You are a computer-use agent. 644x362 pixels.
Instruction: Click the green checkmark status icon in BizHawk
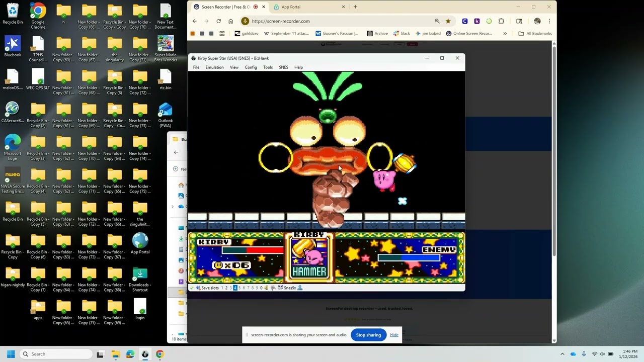[191, 288]
